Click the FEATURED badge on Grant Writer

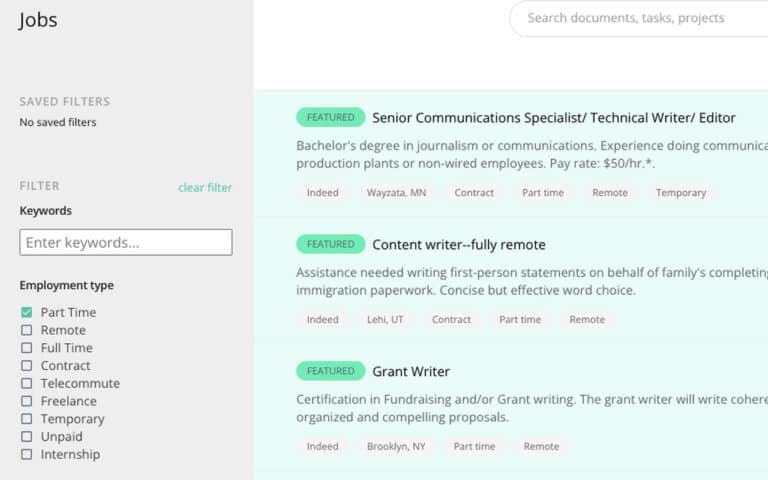330,371
